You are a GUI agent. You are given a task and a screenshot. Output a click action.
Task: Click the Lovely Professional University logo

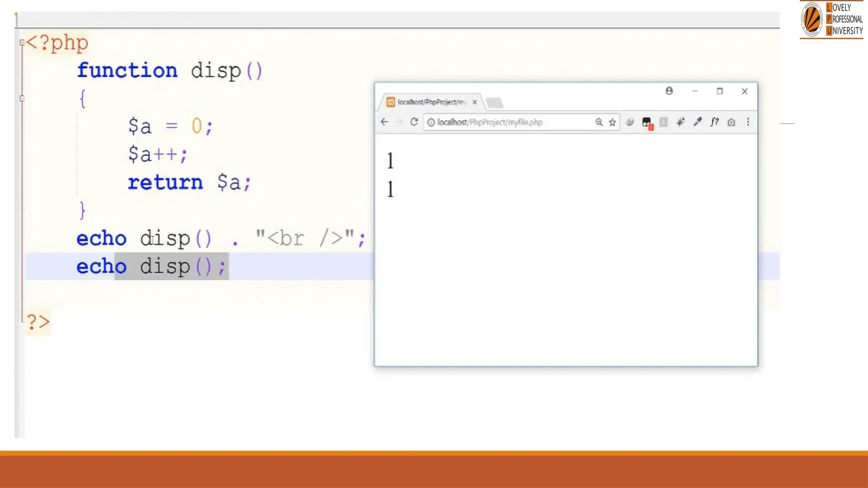tap(831, 19)
